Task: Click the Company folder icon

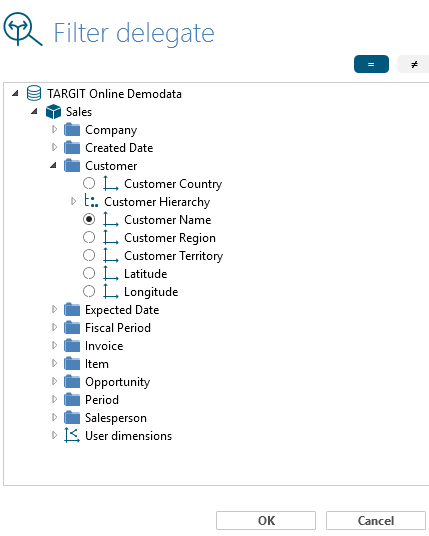Action: [72, 130]
